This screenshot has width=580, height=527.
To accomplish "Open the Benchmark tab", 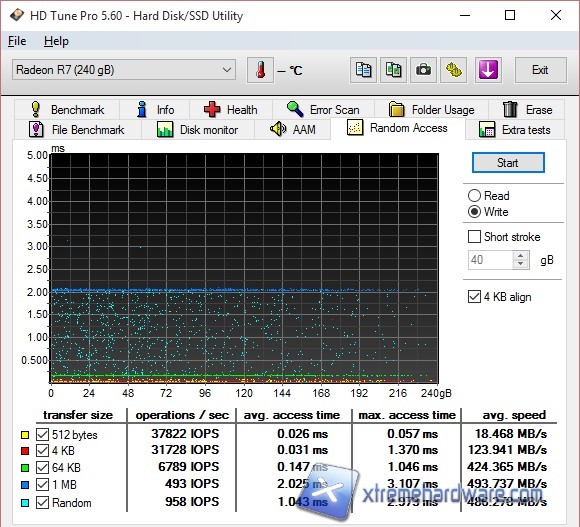I will click(x=67, y=110).
